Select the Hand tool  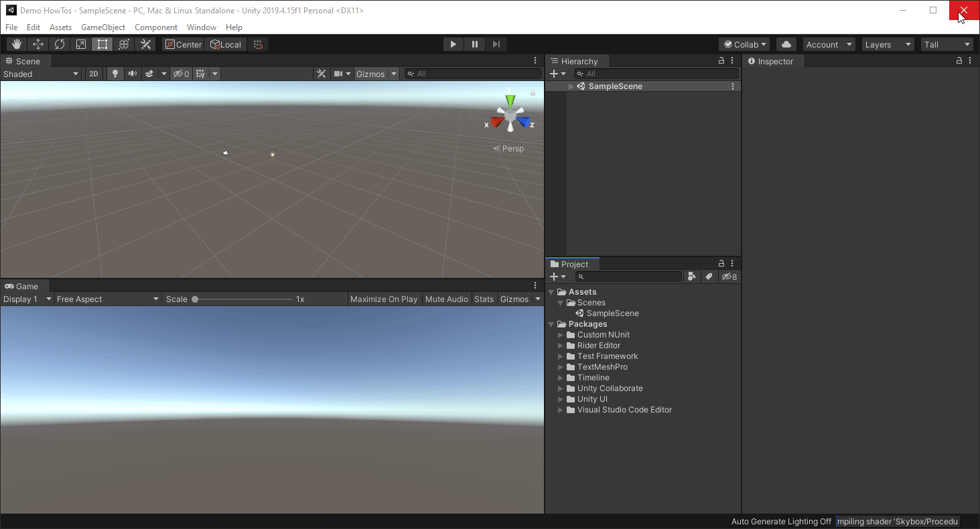click(17, 44)
